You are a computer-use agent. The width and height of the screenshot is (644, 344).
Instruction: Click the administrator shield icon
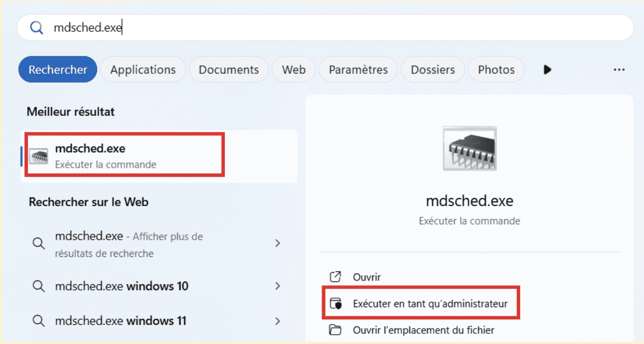pos(335,302)
